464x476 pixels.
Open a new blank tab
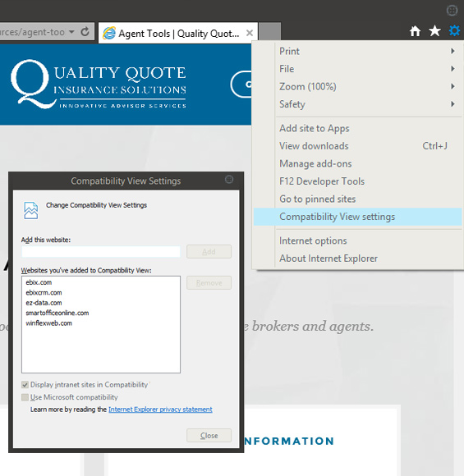(x=269, y=31)
